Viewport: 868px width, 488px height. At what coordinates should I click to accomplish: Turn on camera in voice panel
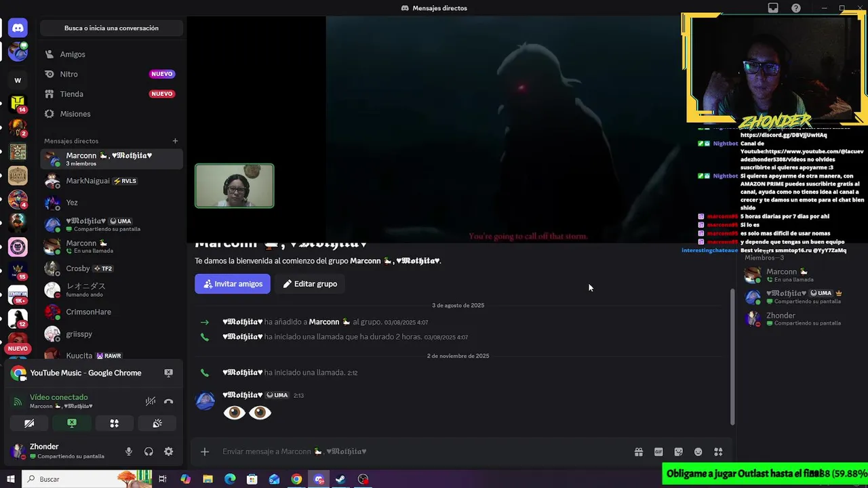pyautogui.click(x=29, y=424)
